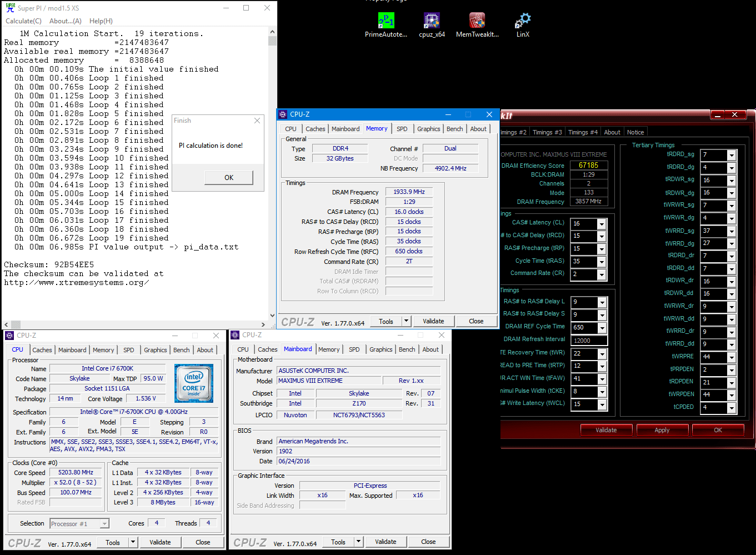Click Validate in CPU tab CPU-Z window
Viewport: 756px width, 555px height.
(160, 542)
